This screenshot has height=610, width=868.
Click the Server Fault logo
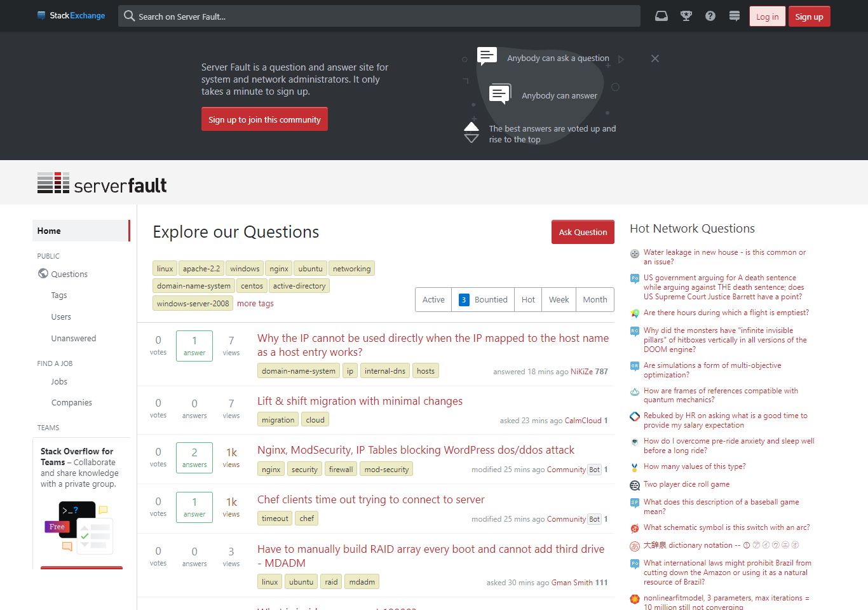(x=102, y=183)
